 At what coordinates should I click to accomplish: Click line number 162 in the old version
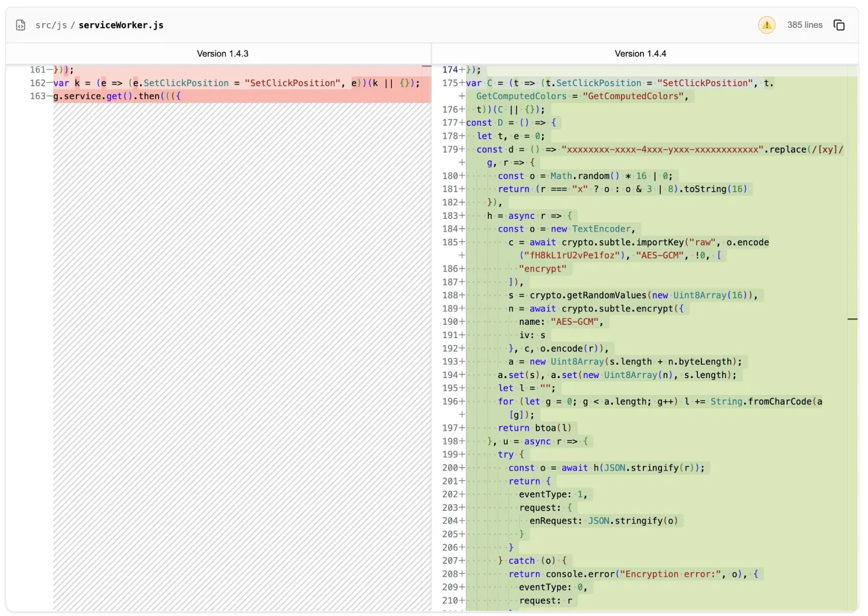[x=36, y=83]
